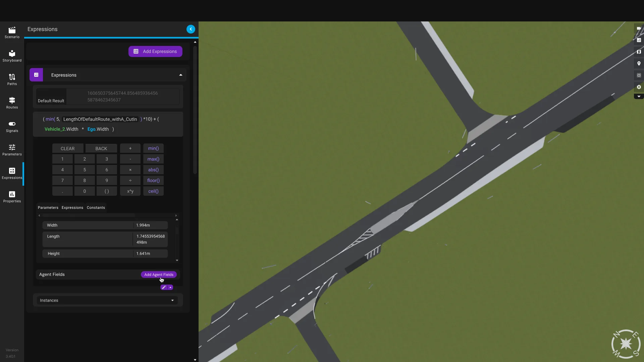Click keypad digit 1

point(62,159)
